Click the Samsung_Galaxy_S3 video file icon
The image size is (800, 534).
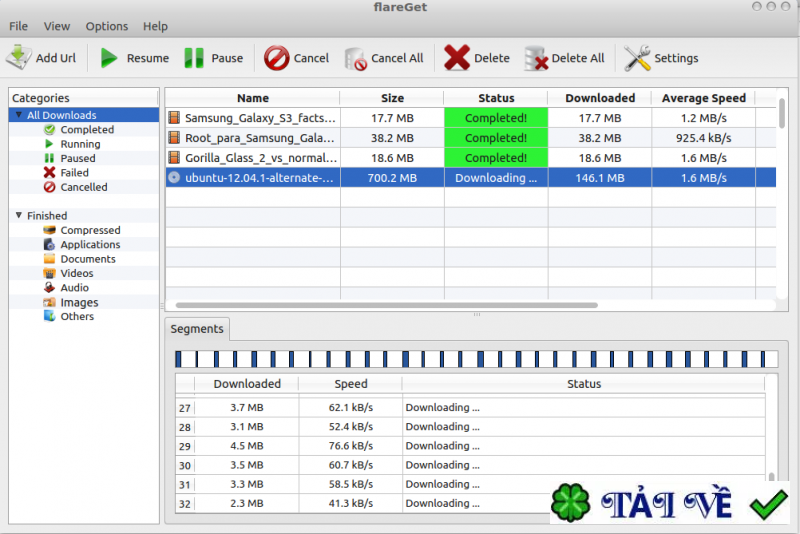click(174, 118)
